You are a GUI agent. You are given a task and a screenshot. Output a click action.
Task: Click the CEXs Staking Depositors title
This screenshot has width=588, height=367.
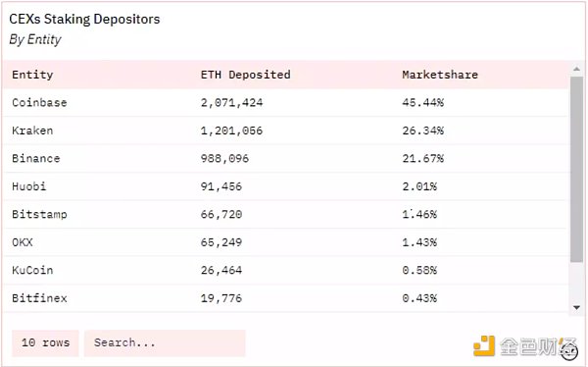coord(84,20)
